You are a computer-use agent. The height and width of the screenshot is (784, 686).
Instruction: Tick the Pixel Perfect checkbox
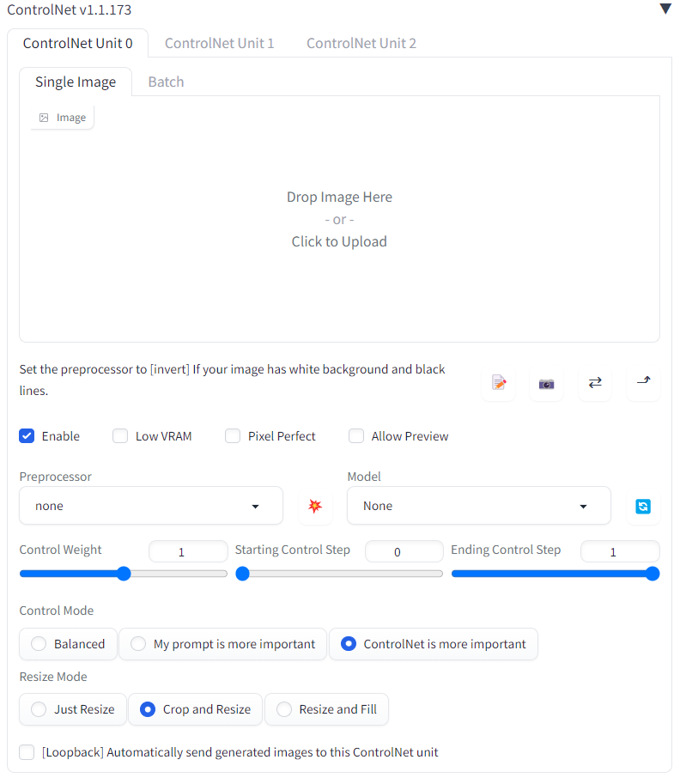(x=233, y=436)
